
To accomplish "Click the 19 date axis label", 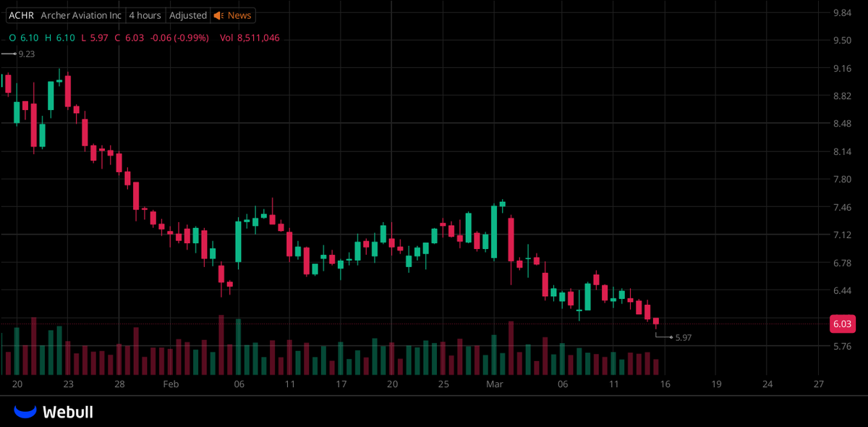I will point(716,384).
